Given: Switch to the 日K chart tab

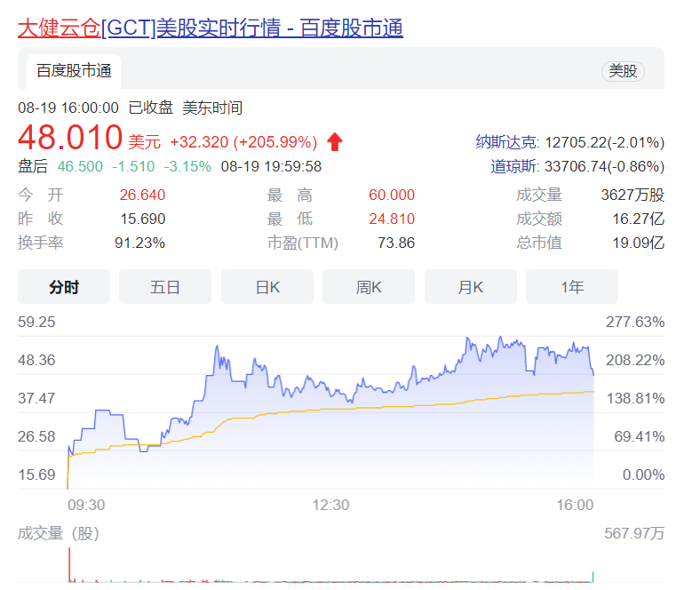Looking at the screenshot, I should 267,287.
